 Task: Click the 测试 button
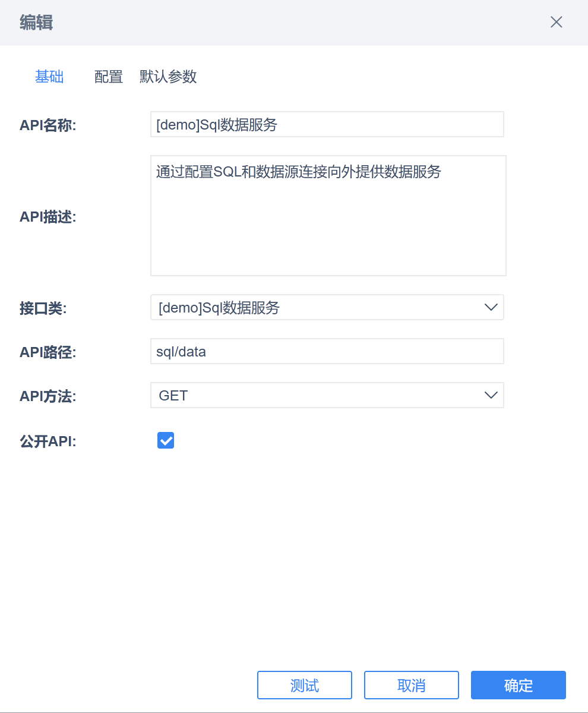[x=305, y=685]
